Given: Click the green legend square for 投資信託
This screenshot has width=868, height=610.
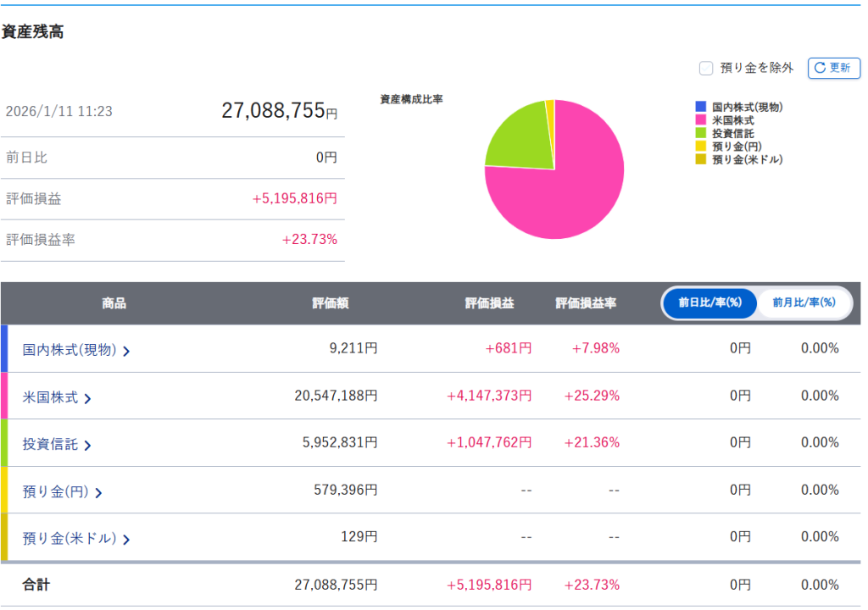Looking at the screenshot, I should point(700,133).
